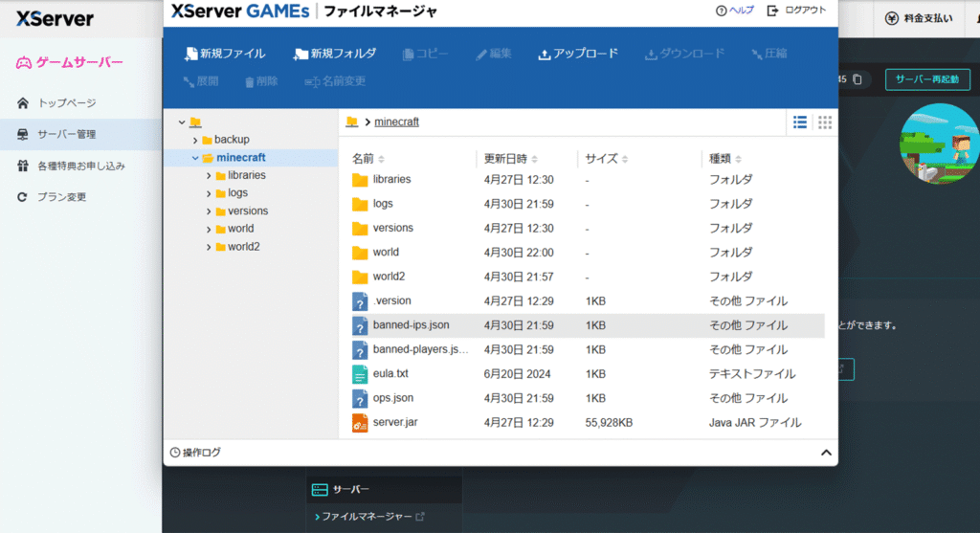This screenshot has height=533, width=980.
Task: Click the root folder icon in breadcrumb
Action: pyautogui.click(x=352, y=122)
